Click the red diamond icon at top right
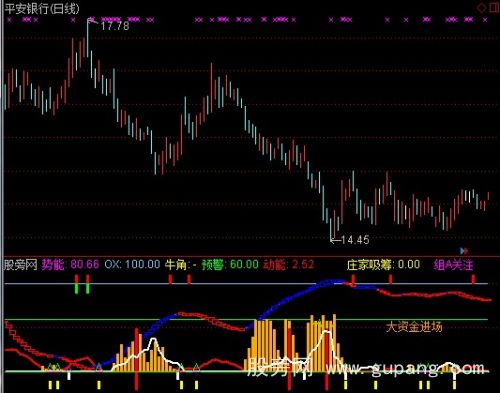This screenshot has width=500, height=393. tap(482, 8)
